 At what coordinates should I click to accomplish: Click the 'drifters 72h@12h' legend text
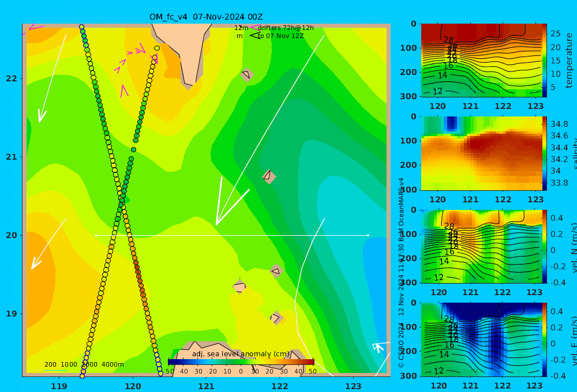(x=286, y=28)
